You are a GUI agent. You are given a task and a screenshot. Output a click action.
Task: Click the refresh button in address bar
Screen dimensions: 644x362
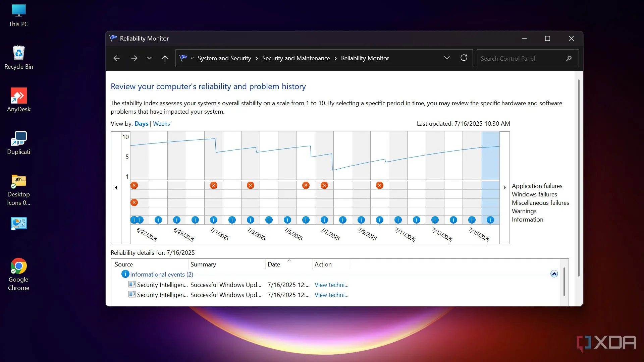click(x=464, y=58)
